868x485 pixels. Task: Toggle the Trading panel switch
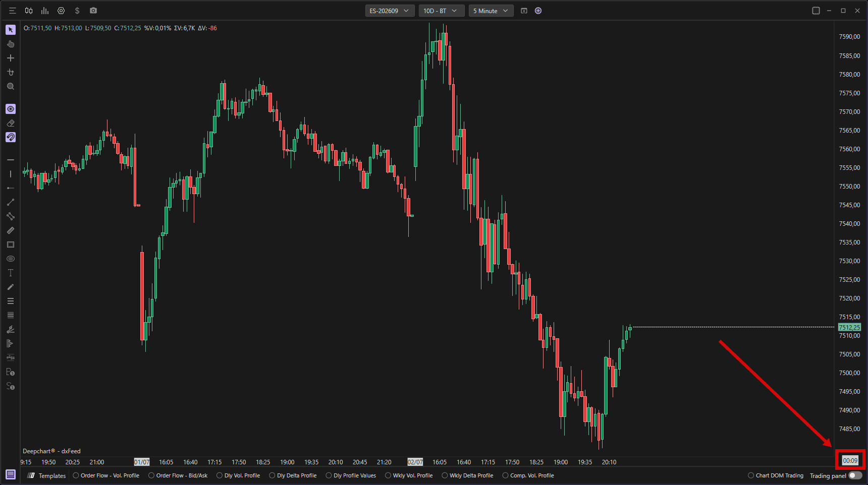(x=855, y=475)
